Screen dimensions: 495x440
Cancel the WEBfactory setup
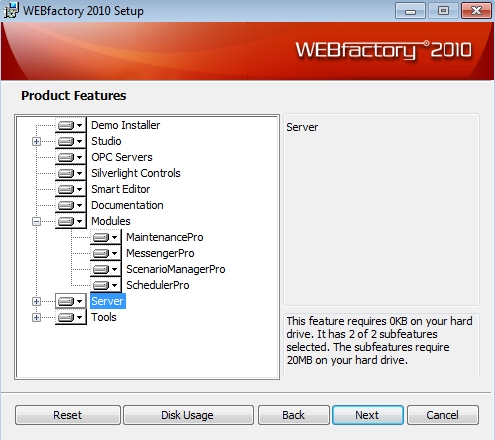[x=443, y=415]
